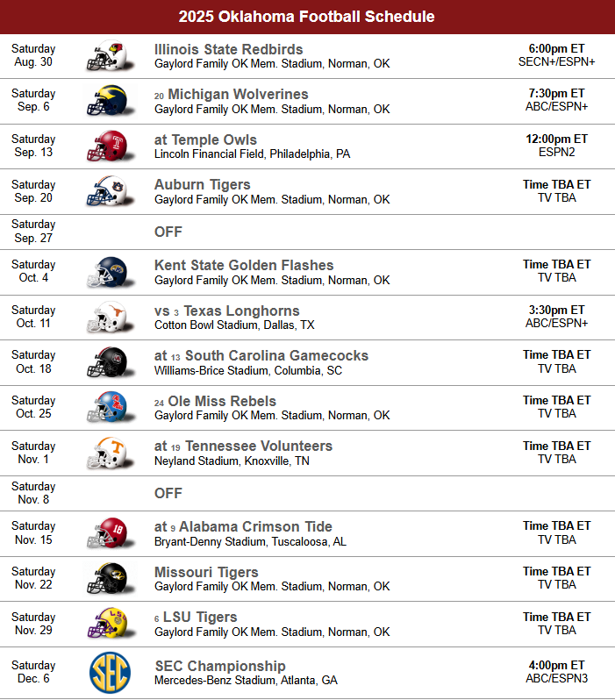This screenshot has width=615, height=700.
Task: Click the Illinois State Redbirds helmet icon
Action: pos(110,56)
